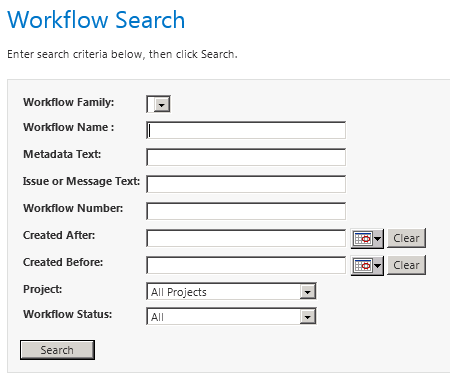This screenshot has height=377, width=450.
Task: Click the Workflow Status label text
Action: point(68,314)
